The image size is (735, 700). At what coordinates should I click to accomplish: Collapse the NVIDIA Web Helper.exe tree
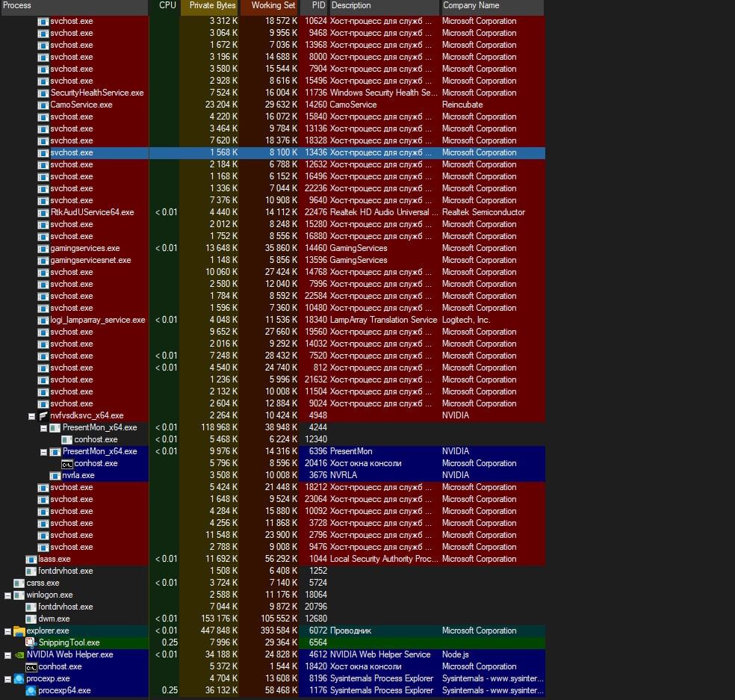(8, 655)
